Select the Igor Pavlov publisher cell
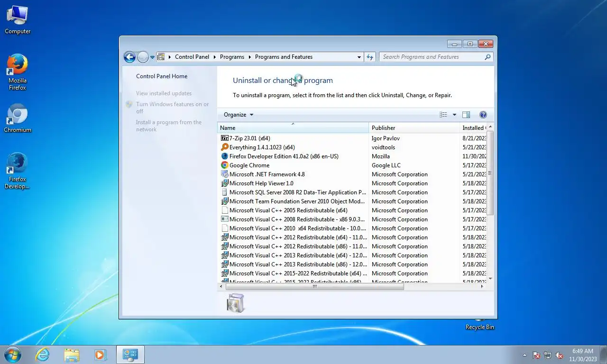This screenshot has height=364, width=607. click(386, 138)
